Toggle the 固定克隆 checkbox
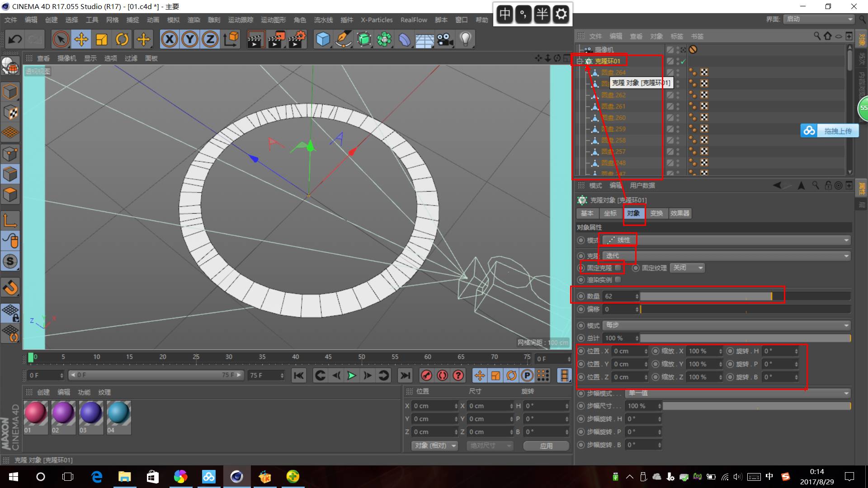The height and width of the screenshot is (488, 868). point(618,268)
